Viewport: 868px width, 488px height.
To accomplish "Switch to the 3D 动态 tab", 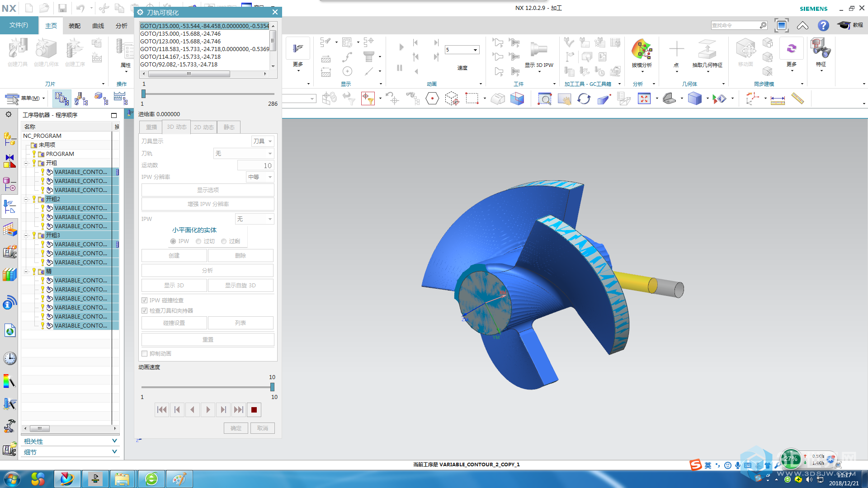I will [177, 127].
